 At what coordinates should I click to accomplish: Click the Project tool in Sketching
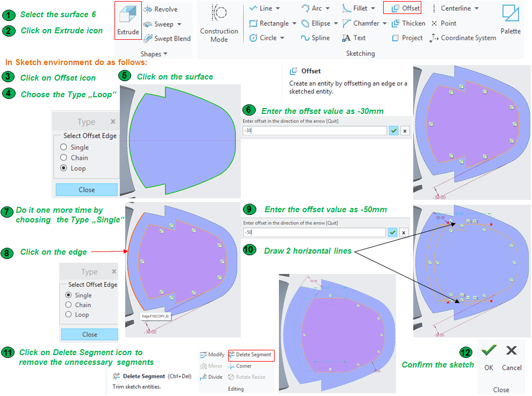pyautogui.click(x=407, y=38)
